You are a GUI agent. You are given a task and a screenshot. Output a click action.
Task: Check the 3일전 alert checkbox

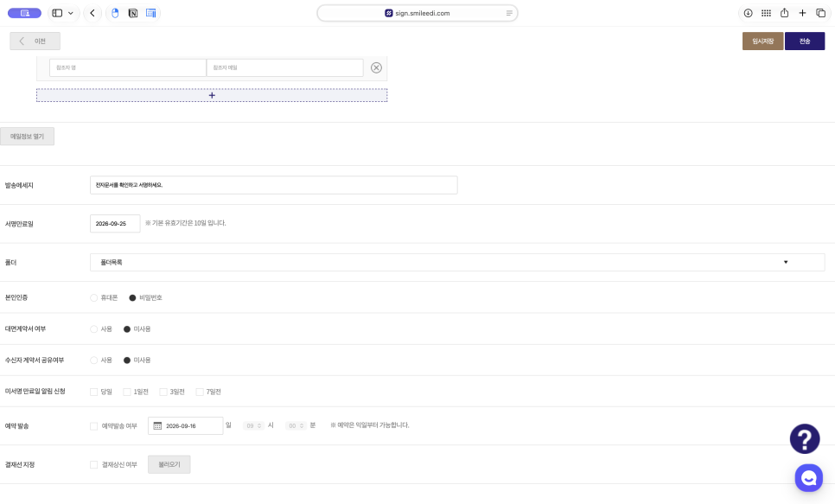click(163, 392)
